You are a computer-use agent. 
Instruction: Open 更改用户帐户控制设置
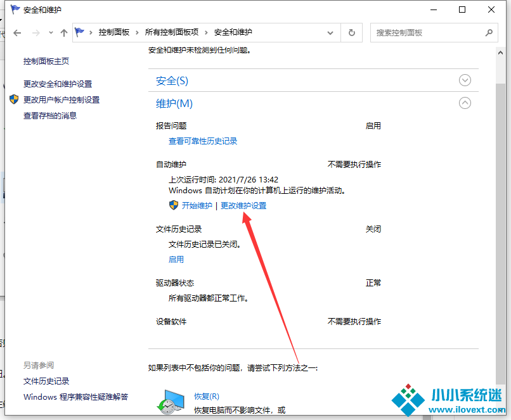pos(61,99)
